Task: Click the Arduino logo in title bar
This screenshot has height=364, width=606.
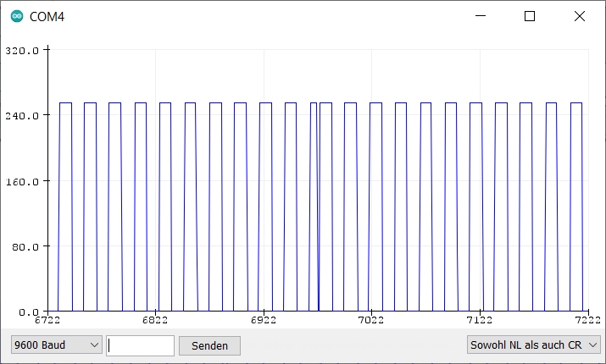Action: pos(17,16)
